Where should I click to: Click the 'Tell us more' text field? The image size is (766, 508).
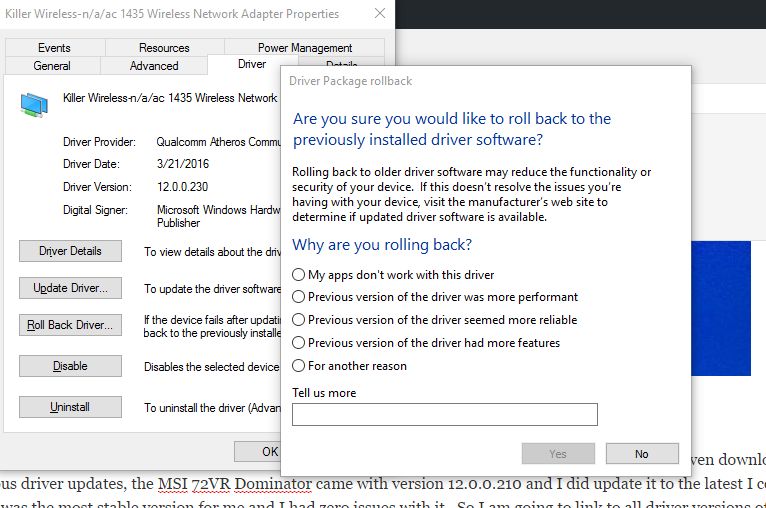click(x=445, y=414)
